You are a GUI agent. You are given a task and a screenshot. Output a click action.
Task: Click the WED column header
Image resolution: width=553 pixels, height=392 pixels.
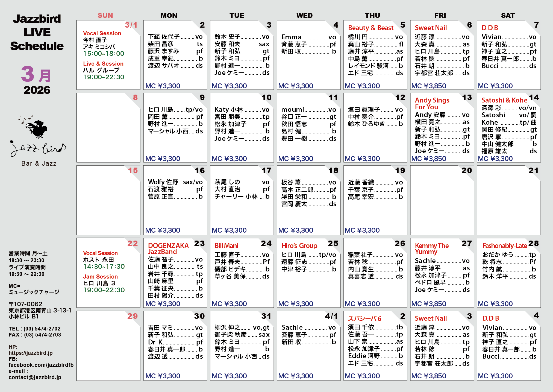[304, 16]
